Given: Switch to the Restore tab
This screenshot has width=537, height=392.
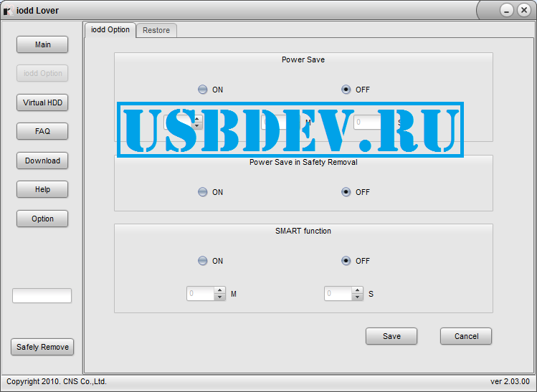Looking at the screenshot, I should (156, 30).
